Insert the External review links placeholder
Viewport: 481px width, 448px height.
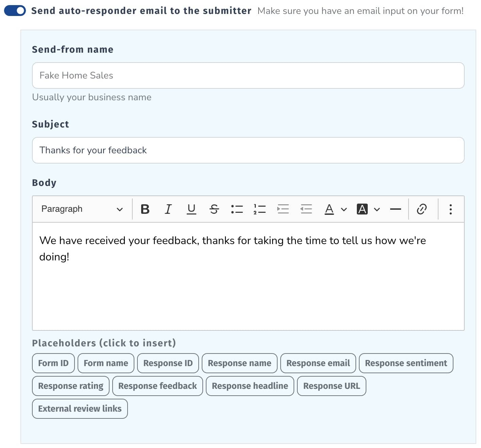tap(80, 409)
